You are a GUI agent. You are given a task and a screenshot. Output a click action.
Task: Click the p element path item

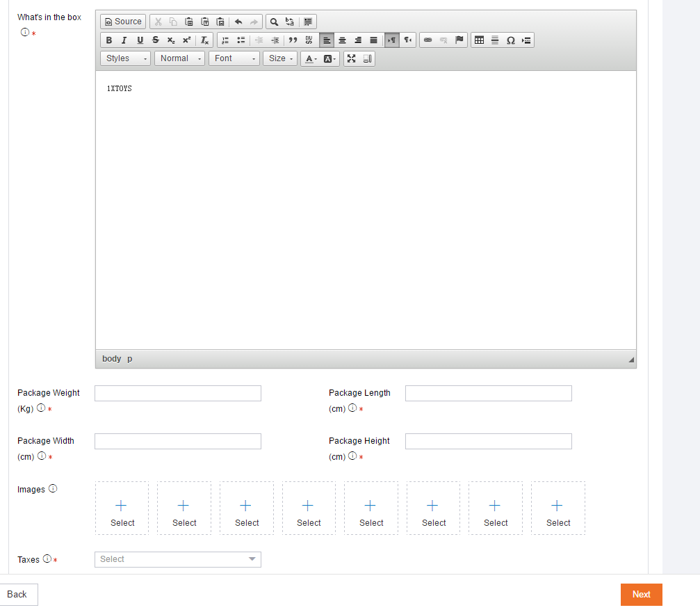129,359
